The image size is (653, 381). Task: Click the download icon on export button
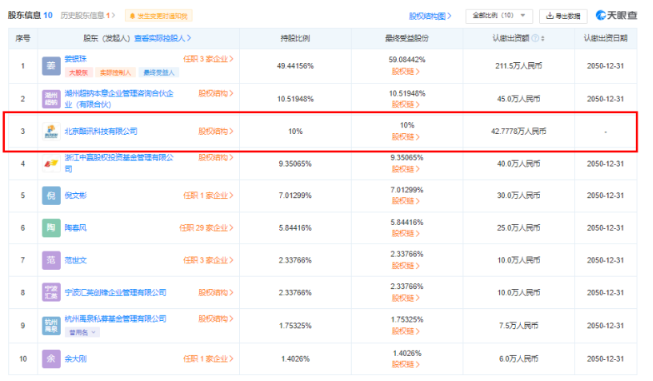click(550, 16)
